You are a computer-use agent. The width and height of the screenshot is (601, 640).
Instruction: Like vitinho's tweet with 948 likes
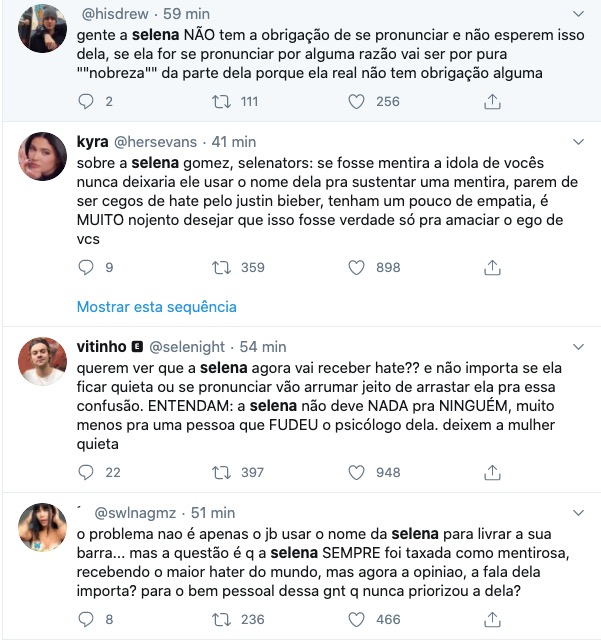(x=356, y=472)
